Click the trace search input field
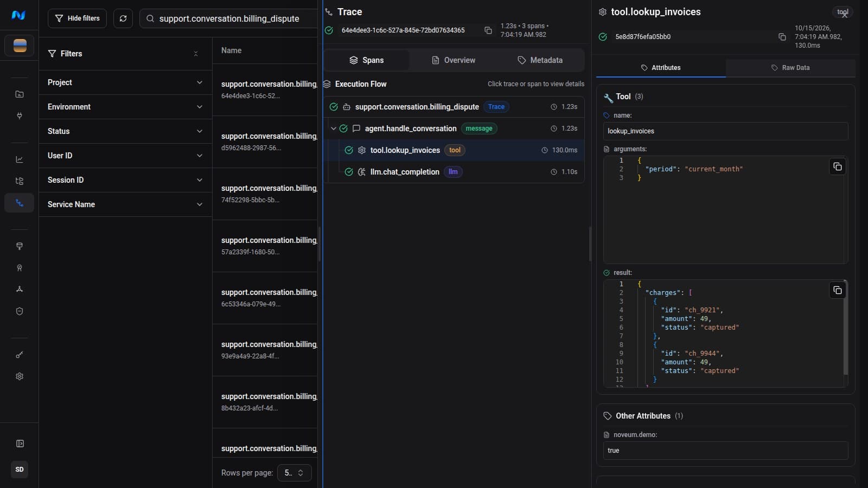 coord(229,18)
